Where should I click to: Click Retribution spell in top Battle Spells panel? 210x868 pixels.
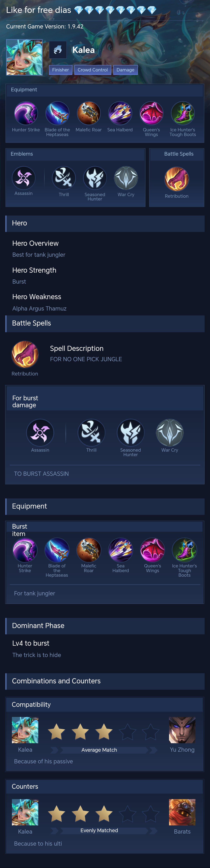(x=177, y=179)
